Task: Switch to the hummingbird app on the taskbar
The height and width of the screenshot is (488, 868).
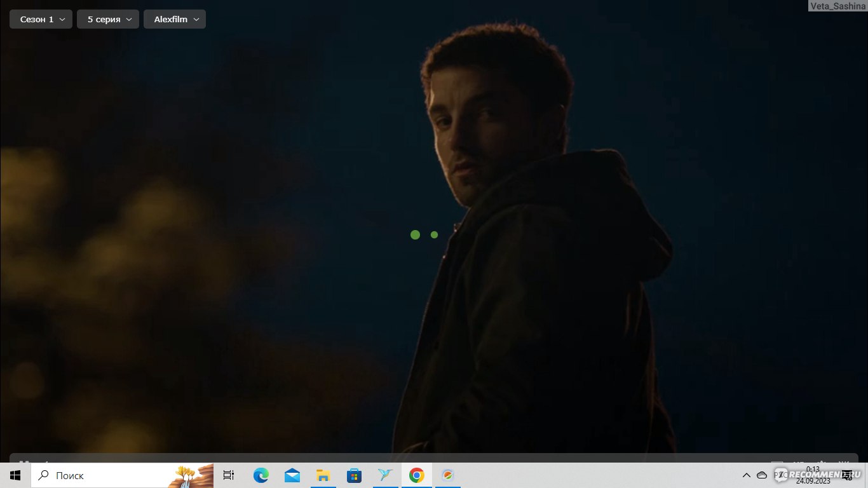Action: click(385, 475)
